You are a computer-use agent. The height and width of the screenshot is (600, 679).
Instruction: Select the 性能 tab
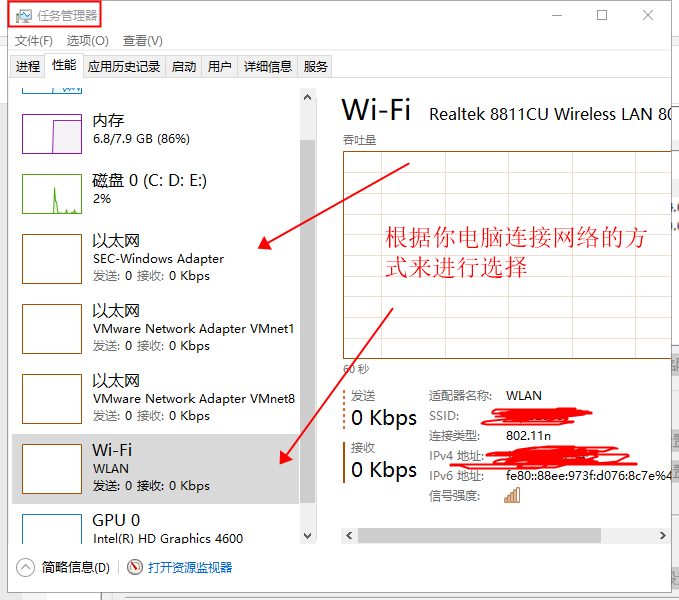point(64,65)
